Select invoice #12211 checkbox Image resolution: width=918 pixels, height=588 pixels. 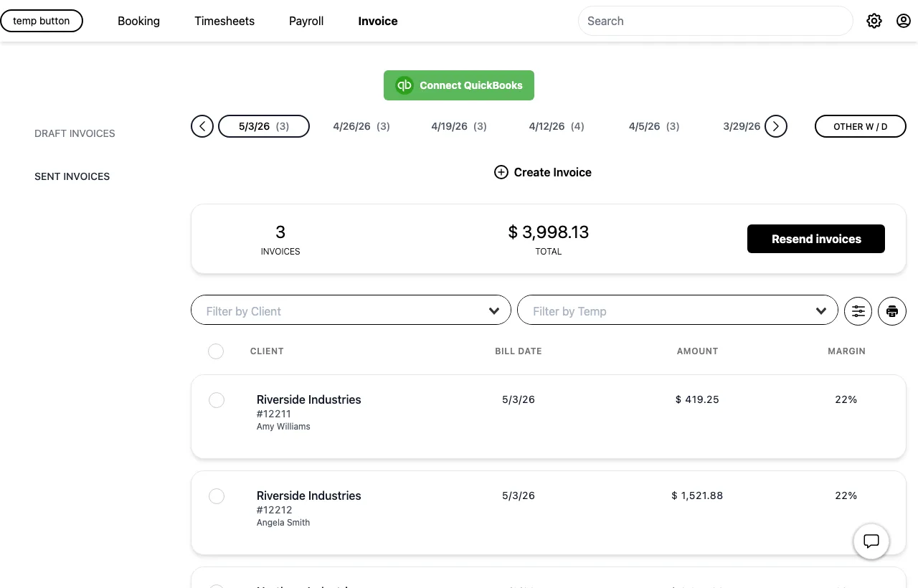217,400
